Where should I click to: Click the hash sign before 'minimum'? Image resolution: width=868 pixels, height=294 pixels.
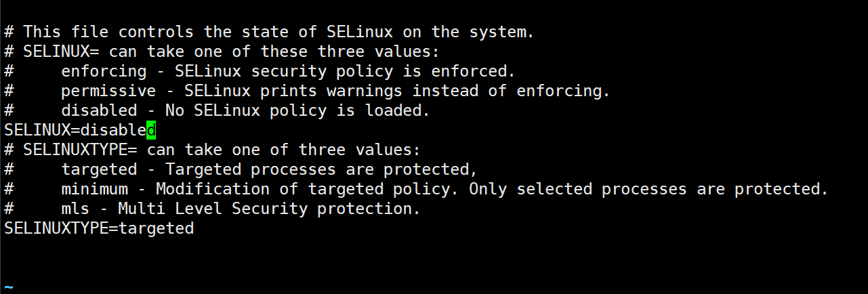(9, 189)
